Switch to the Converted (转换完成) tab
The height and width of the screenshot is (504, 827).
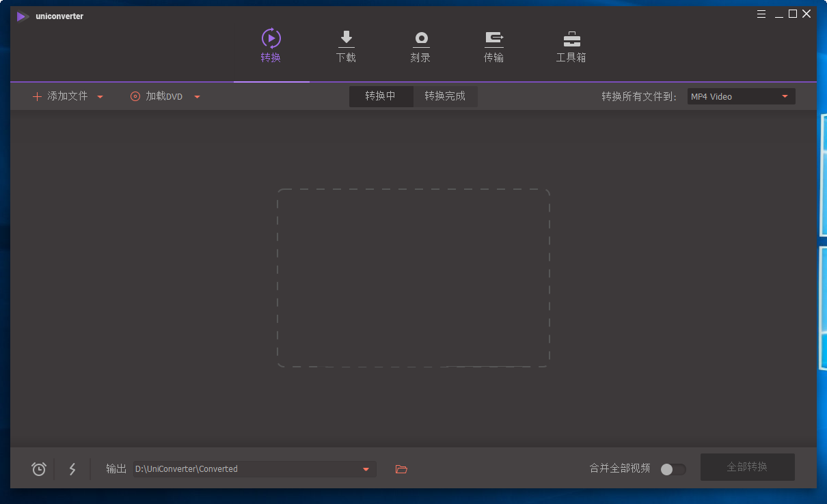445,96
